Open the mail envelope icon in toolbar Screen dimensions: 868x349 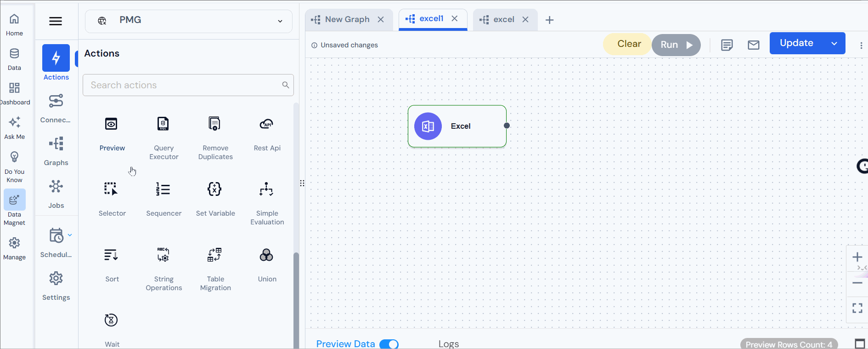pyautogui.click(x=753, y=45)
